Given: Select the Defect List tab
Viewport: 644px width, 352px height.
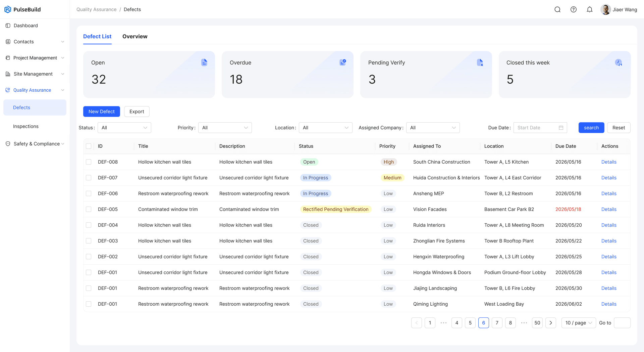Looking at the screenshot, I should 97,36.
